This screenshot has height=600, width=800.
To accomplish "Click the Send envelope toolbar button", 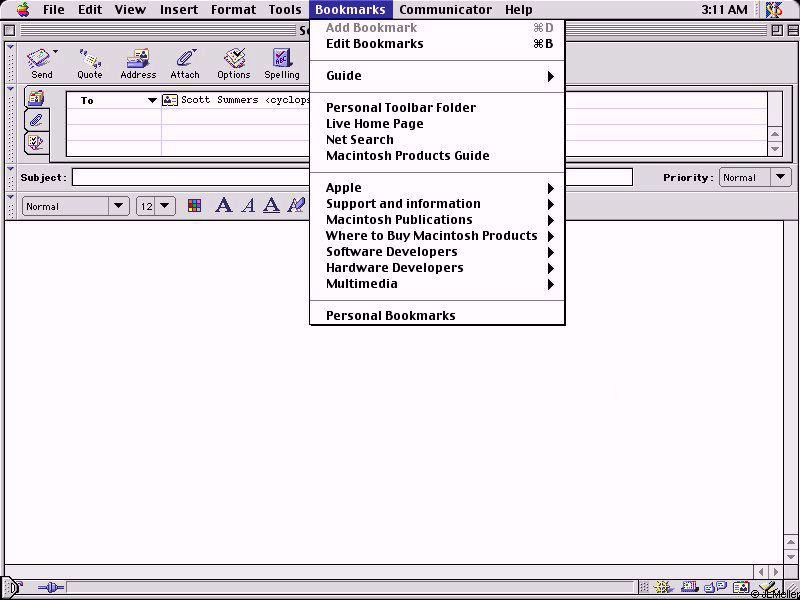I will pyautogui.click(x=41, y=64).
